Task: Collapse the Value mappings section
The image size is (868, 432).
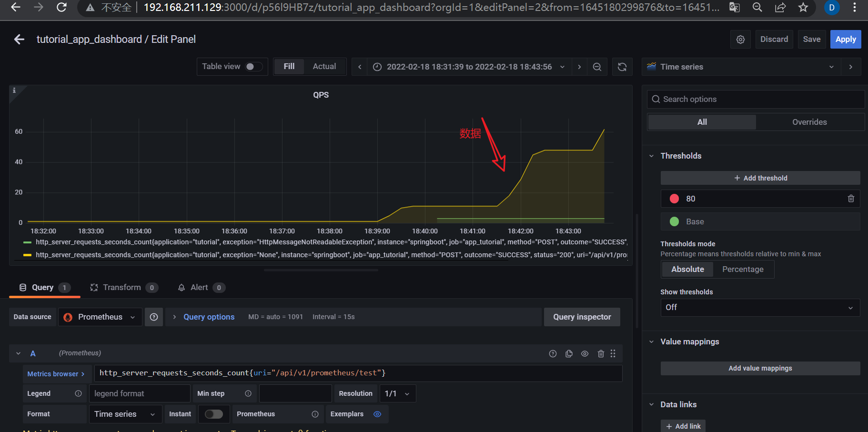Action: [651, 342]
